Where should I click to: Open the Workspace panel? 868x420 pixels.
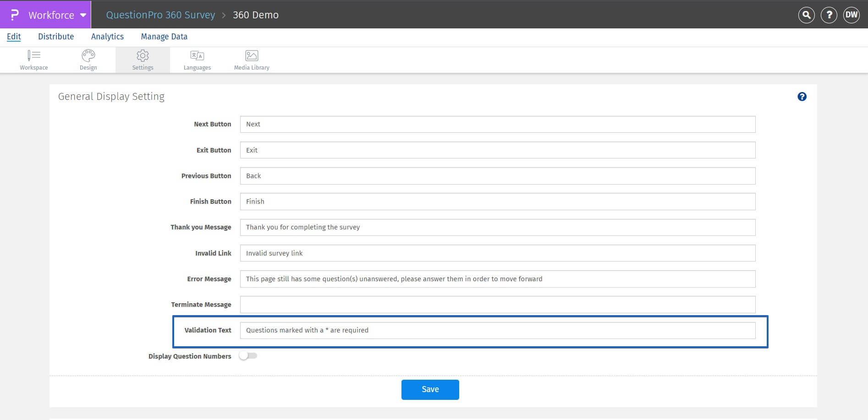33,60
